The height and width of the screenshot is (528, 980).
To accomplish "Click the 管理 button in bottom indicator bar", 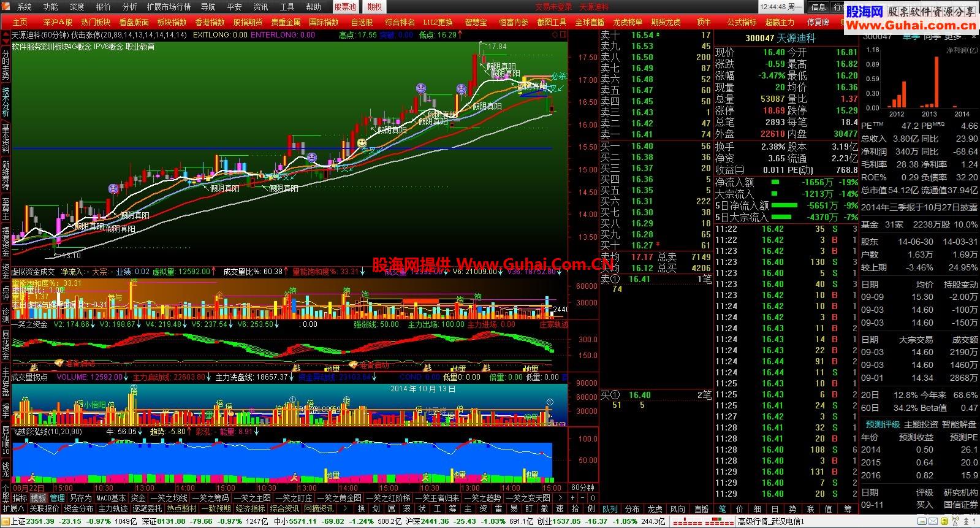I will [57, 498].
